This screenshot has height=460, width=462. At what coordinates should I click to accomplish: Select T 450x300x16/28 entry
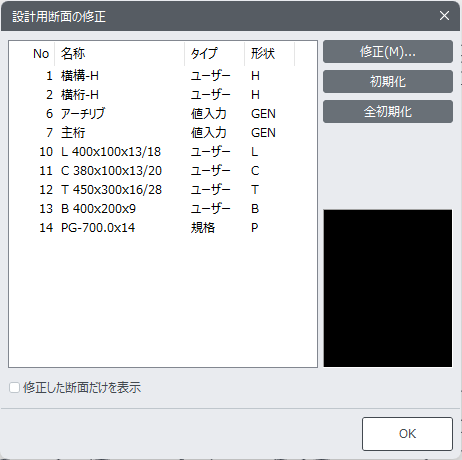coord(163,190)
